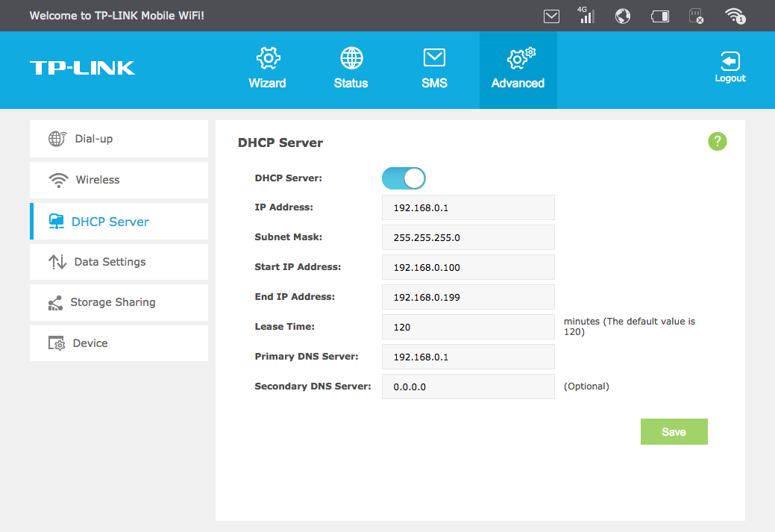Viewport: 775px width, 532px height.
Task: Go to the SMS tab
Action: tap(434, 69)
